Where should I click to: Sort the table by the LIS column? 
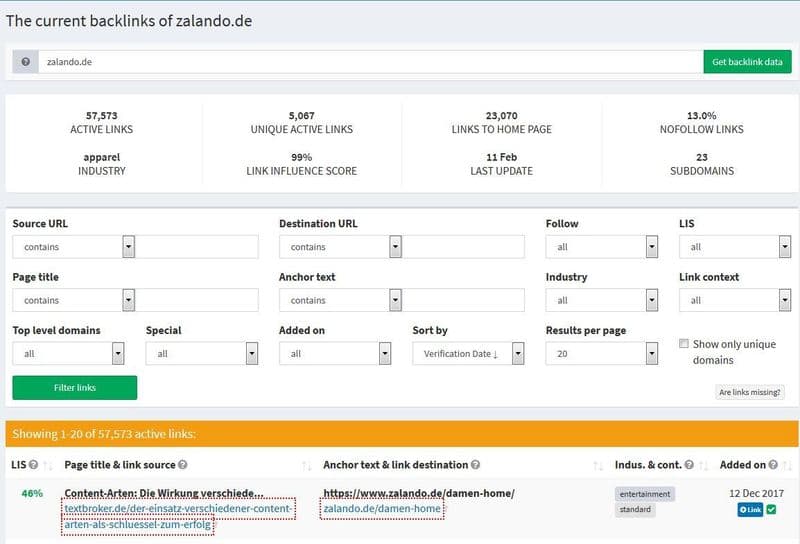(48, 465)
